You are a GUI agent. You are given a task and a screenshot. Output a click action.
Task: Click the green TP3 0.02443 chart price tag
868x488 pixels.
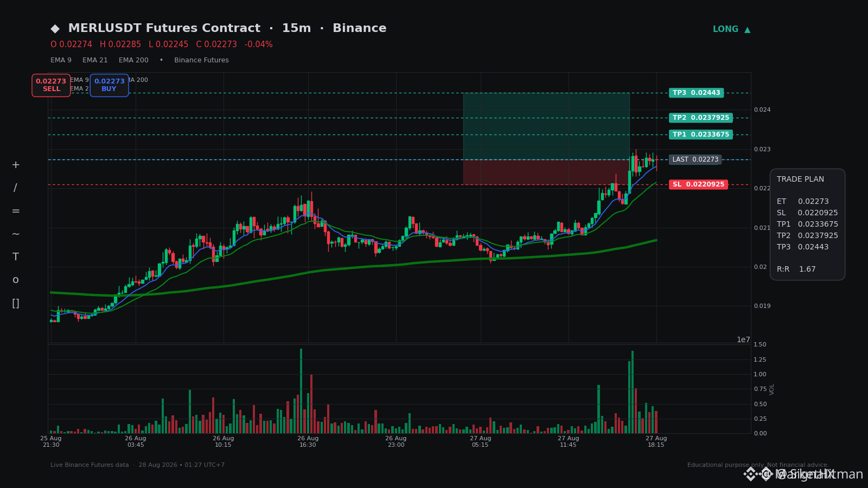(697, 93)
